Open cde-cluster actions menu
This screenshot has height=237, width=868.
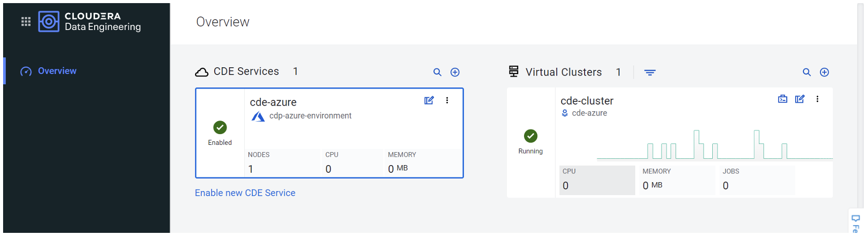tap(817, 99)
